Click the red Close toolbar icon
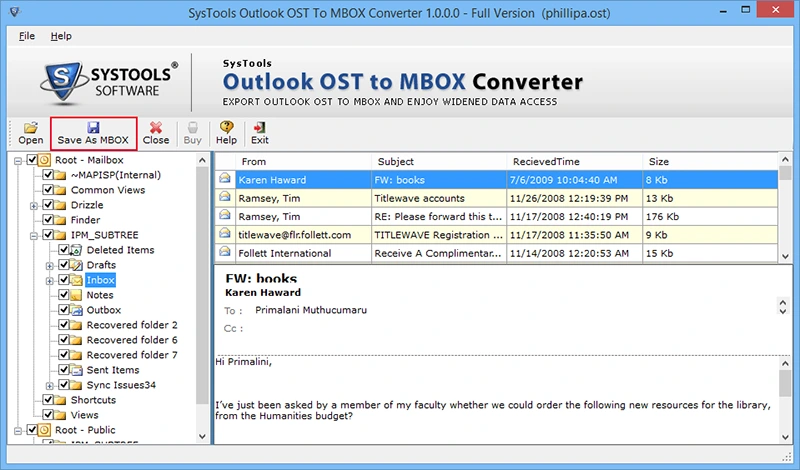 [x=156, y=127]
